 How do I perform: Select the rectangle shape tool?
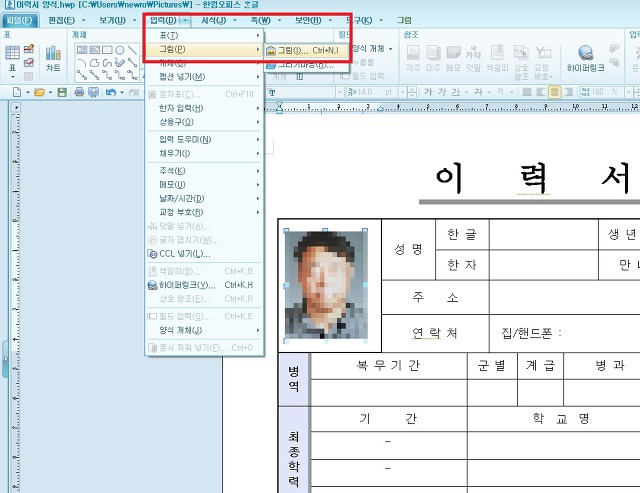[x=107, y=50]
